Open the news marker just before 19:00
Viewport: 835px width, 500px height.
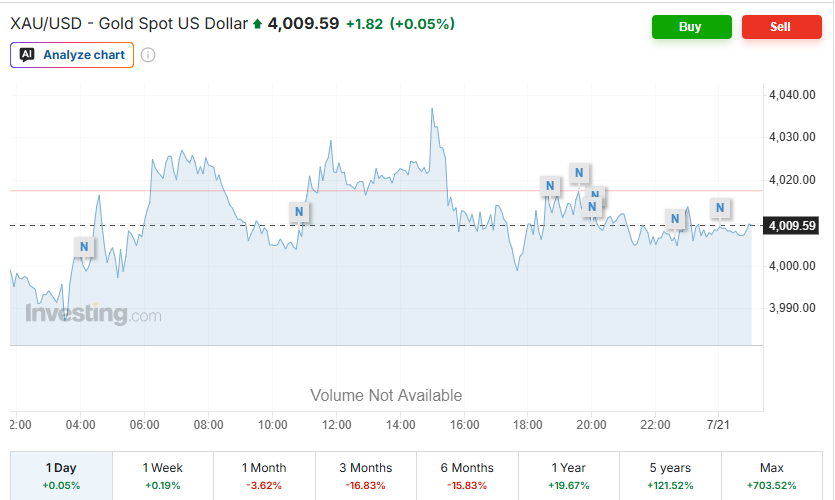tap(550, 186)
